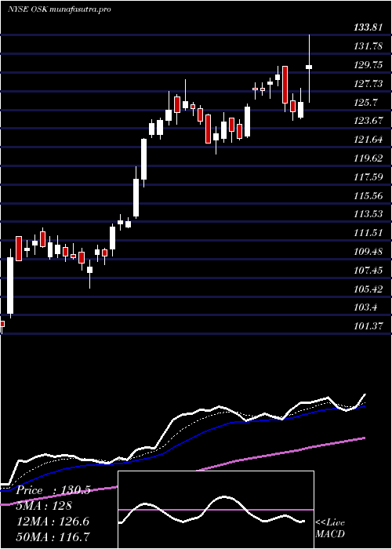Image resolution: width=392 pixels, height=549 pixels.
Task: Click the NYSE OSK munafasutra.pro title
Action: pos(59,9)
